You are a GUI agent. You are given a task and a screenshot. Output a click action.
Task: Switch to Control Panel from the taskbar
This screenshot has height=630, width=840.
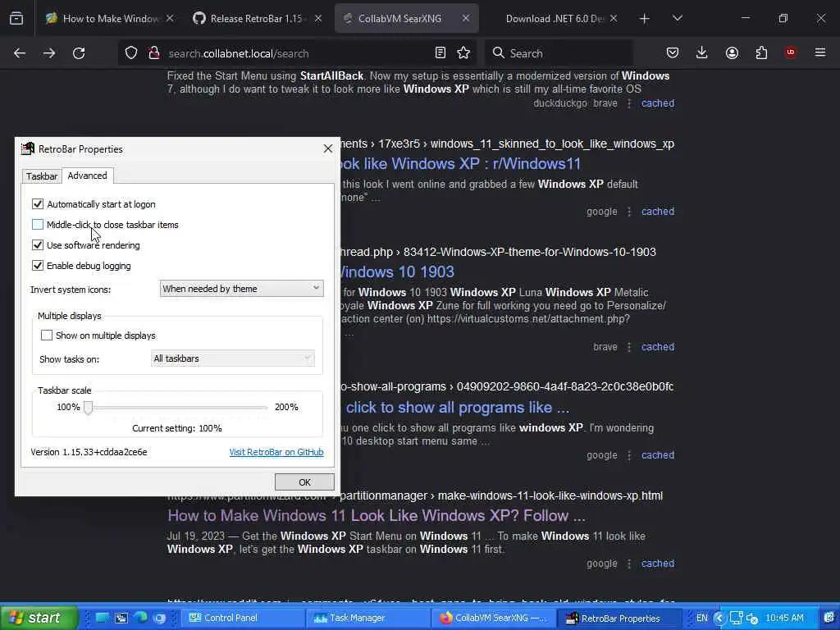[x=243, y=618]
